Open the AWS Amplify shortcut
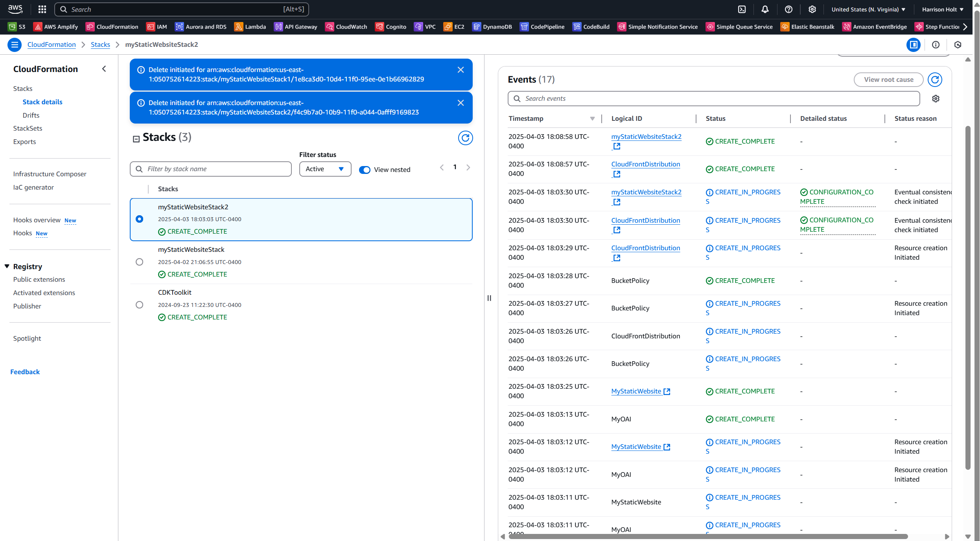Screen dimensions: 980x541 [x=56, y=27]
